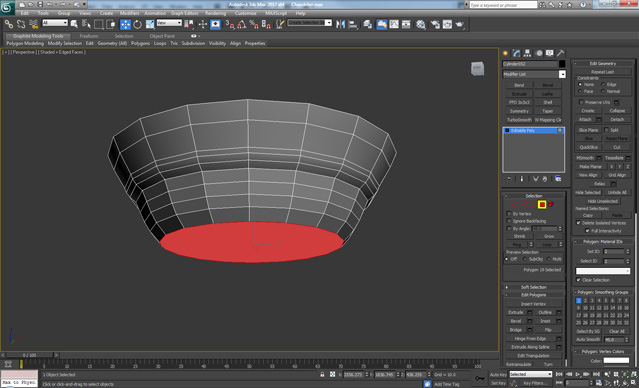The image size is (639, 388).
Task: Click the Detach button
Action: [617, 119]
